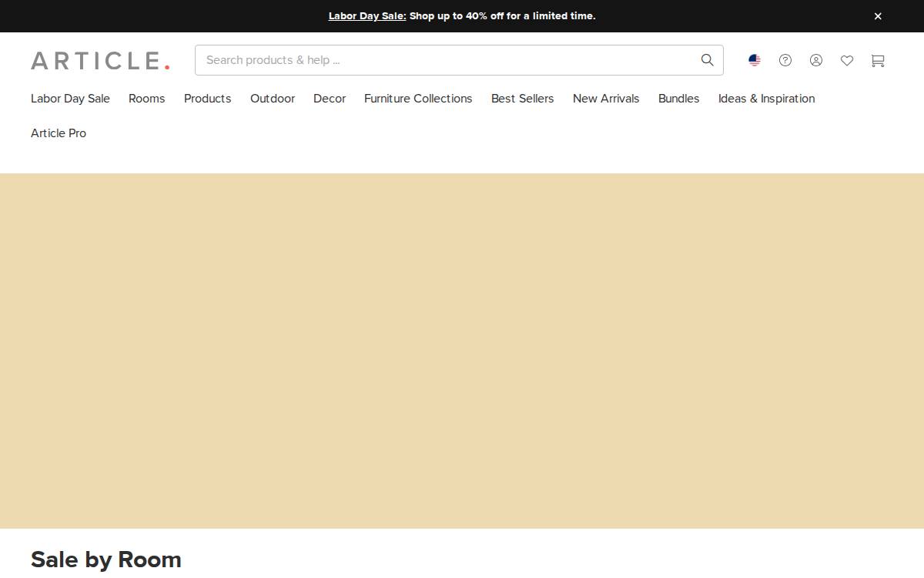Viewport: 924px width, 578px height.
Task: Open the country selector flag icon
Action: 755,60
